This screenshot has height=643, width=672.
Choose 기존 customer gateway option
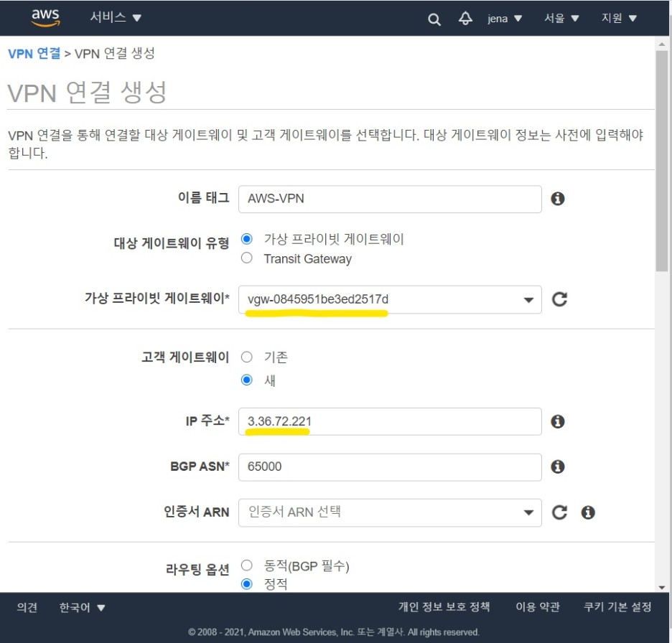(247, 357)
